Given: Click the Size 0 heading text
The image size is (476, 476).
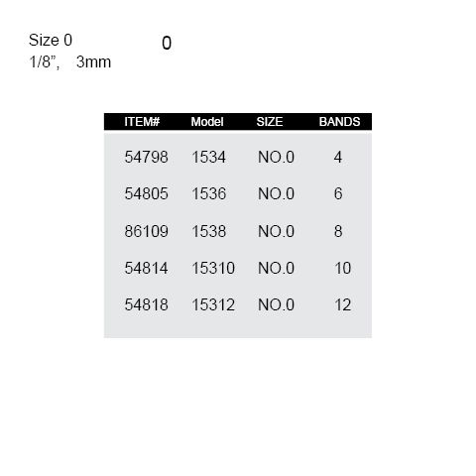Looking at the screenshot, I should (51, 40).
